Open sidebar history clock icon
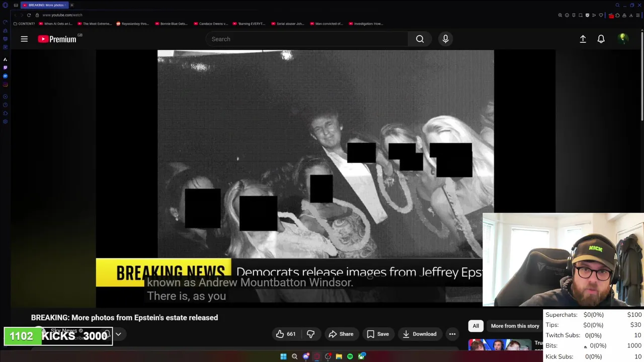Viewport: 644px width, 362px height. click(5, 105)
